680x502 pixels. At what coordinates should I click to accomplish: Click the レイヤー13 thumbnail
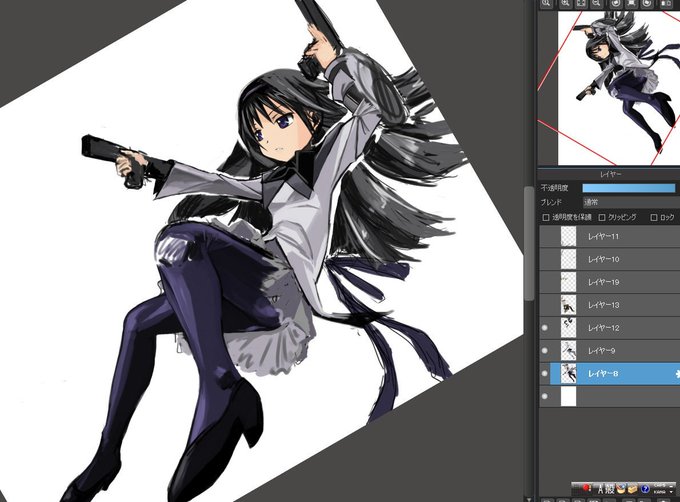569,305
